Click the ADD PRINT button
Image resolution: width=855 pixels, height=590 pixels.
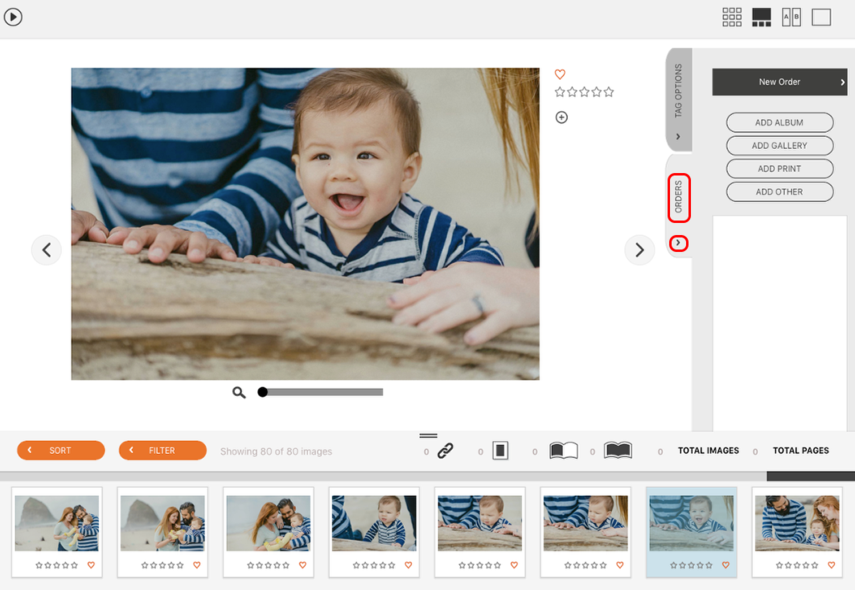[x=779, y=169]
